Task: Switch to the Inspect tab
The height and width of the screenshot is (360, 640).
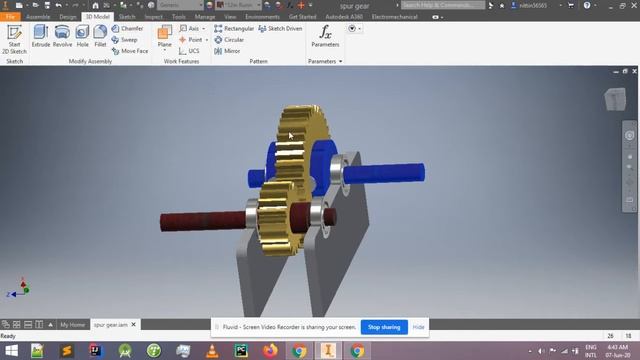Action: (x=153, y=17)
